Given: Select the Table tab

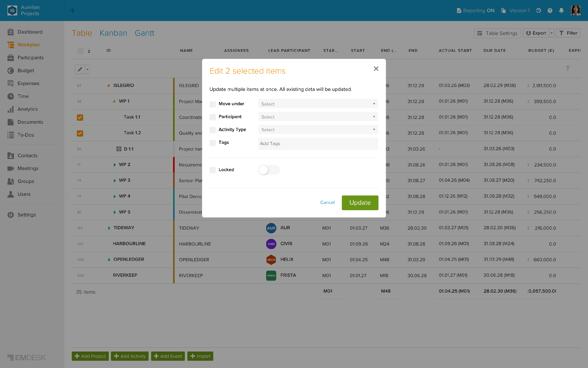Looking at the screenshot, I should tap(82, 33).
